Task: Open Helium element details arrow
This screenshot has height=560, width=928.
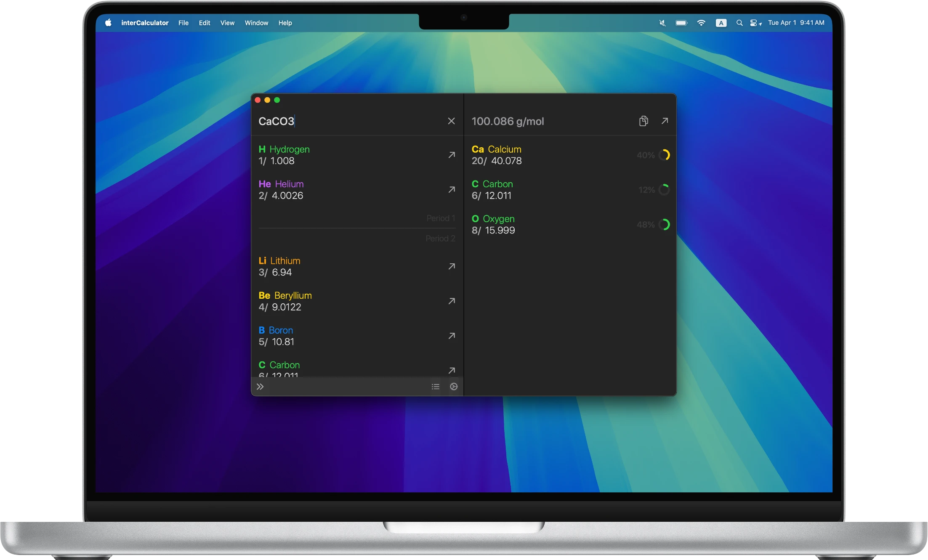Action: tap(452, 190)
